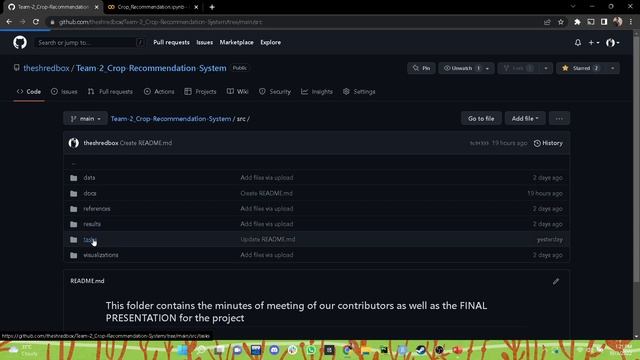View commit History

[548, 143]
